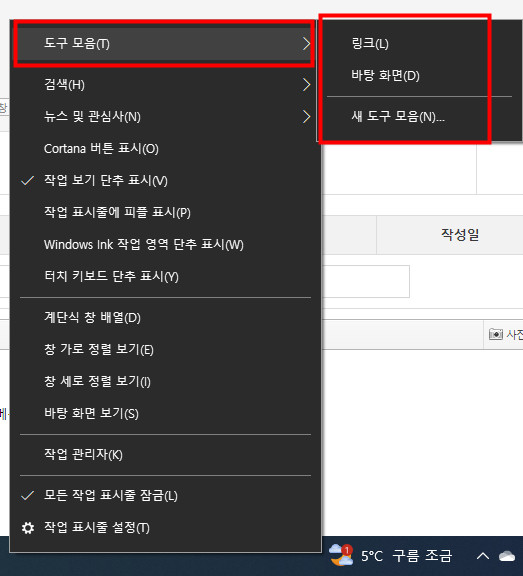The height and width of the screenshot is (576, 523).
Task: Enable 터치 키보드 단추 표시(Y)
Action: 165,276
